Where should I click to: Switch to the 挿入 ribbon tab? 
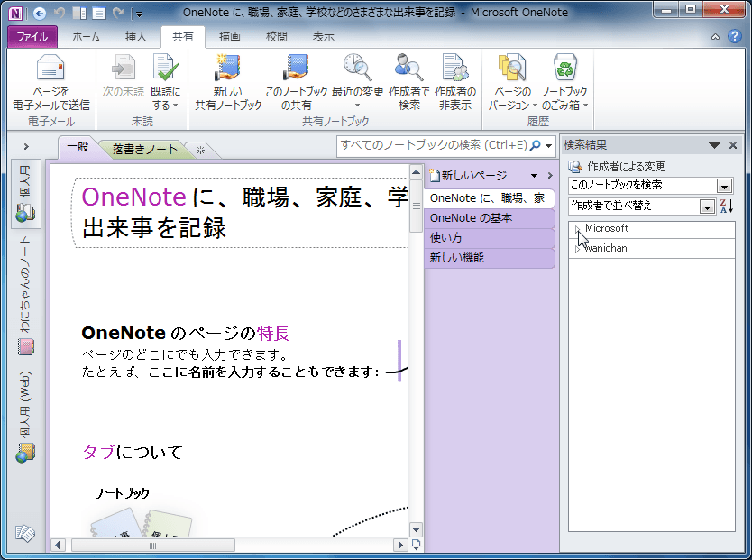(x=136, y=37)
